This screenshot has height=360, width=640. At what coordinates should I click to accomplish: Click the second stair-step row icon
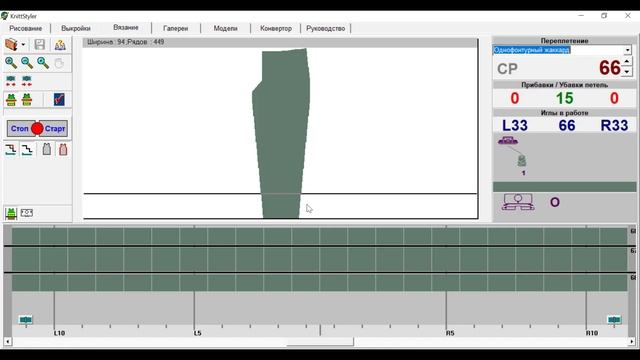pyautogui.click(x=27, y=150)
